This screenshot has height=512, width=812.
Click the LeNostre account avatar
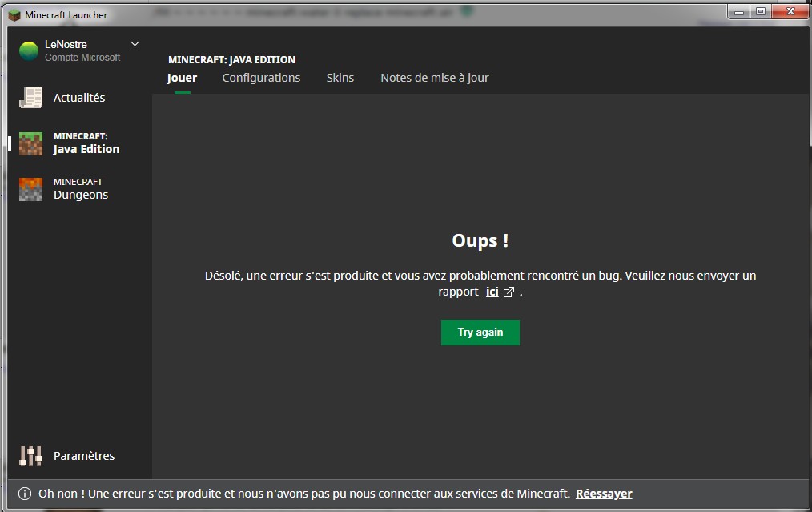click(x=29, y=50)
